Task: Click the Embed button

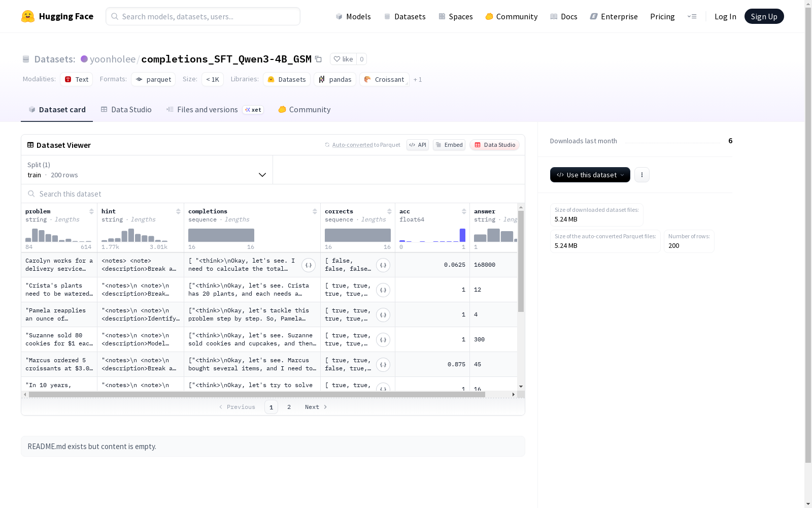Action: 449,145
